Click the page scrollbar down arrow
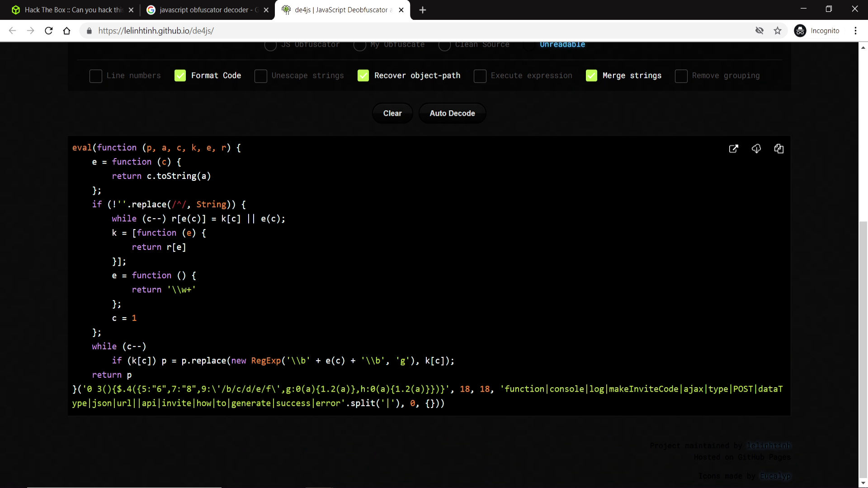868x488 pixels. click(x=863, y=483)
